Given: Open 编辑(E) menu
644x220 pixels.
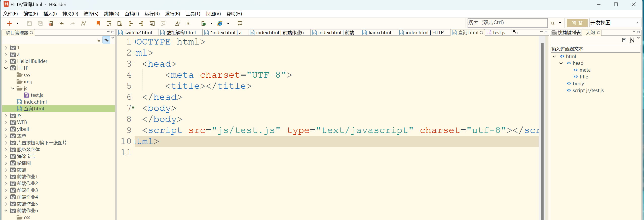Looking at the screenshot, I should (x=30, y=14).
